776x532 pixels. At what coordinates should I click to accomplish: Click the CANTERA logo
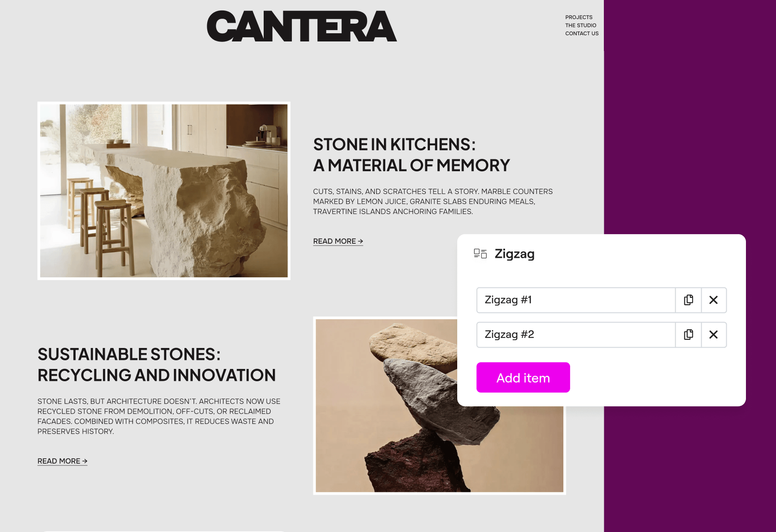(x=302, y=26)
